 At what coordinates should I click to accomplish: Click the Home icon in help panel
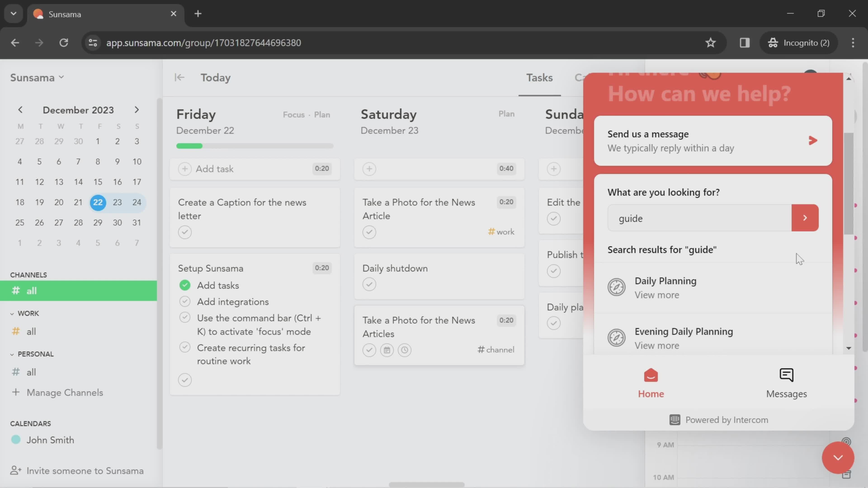[651, 376]
